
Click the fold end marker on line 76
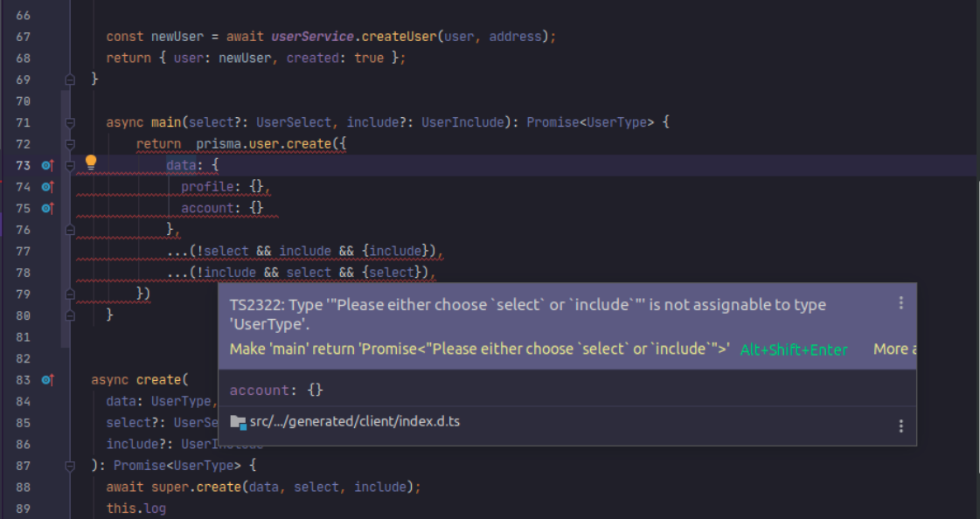click(x=70, y=230)
